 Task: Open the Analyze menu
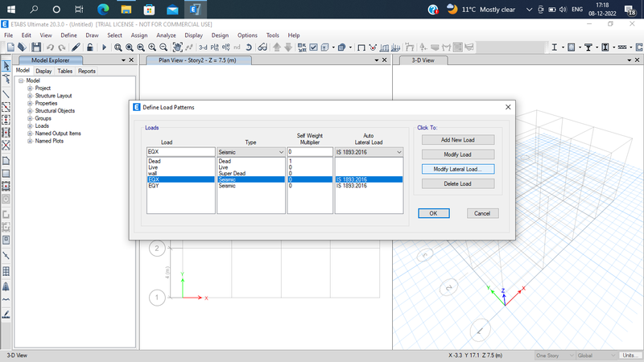click(166, 35)
